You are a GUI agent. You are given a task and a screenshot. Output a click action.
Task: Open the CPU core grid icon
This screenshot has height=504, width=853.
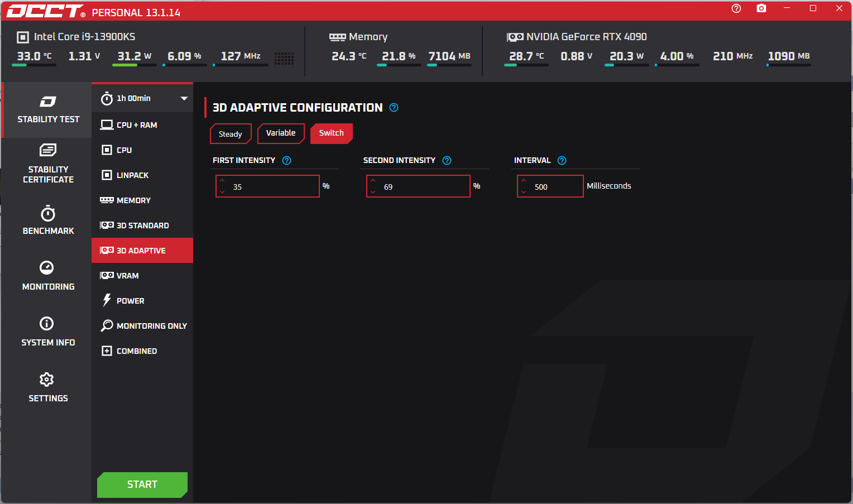click(284, 58)
